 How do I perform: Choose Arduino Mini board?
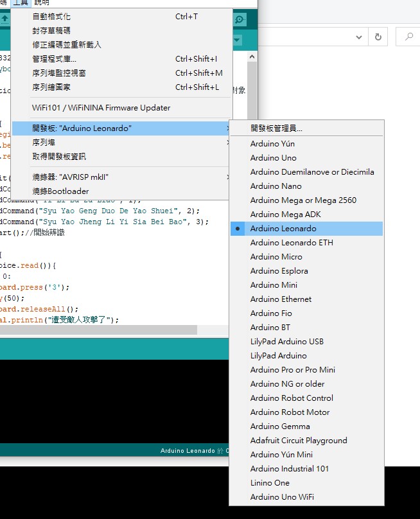pyautogui.click(x=306, y=285)
